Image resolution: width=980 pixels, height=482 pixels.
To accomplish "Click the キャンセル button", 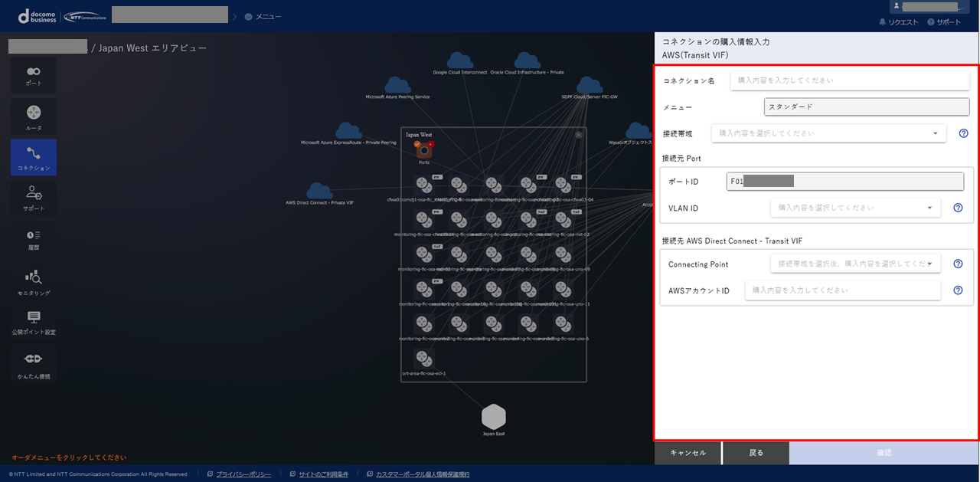I will (x=687, y=453).
